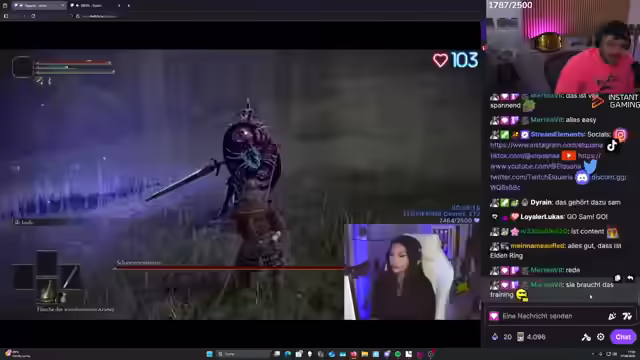Open the Discord link in StreamElements message

[609, 177]
